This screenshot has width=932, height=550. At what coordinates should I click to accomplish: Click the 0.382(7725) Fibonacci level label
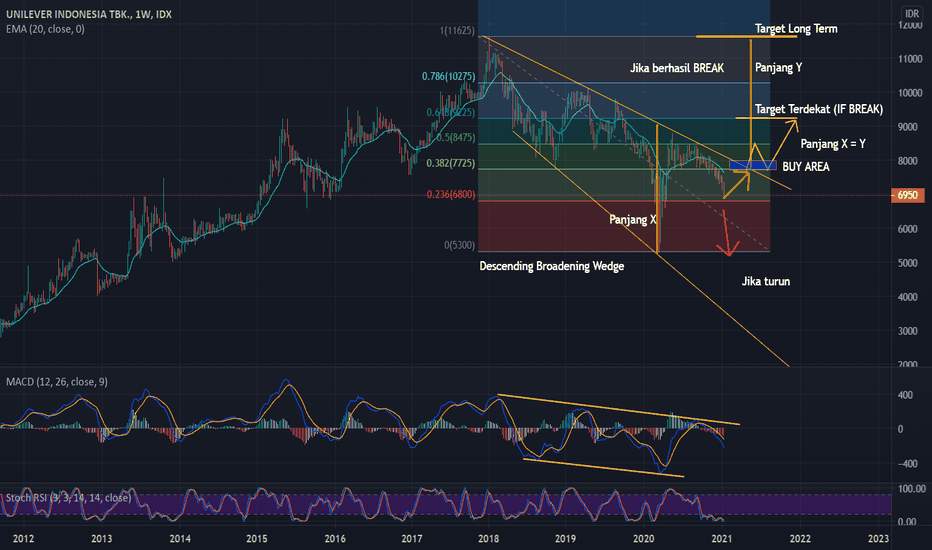(x=451, y=163)
